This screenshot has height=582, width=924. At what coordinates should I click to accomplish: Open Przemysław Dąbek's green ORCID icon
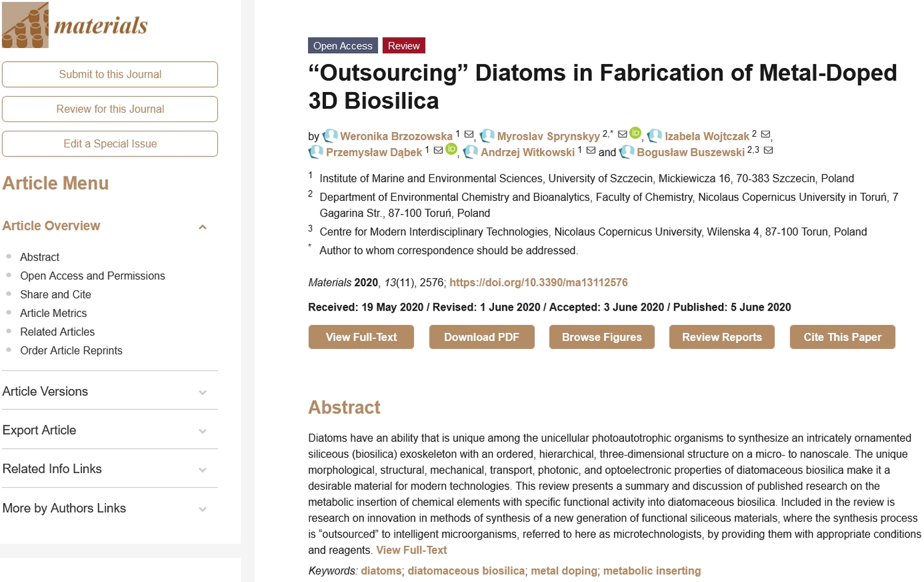(x=452, y=149)
